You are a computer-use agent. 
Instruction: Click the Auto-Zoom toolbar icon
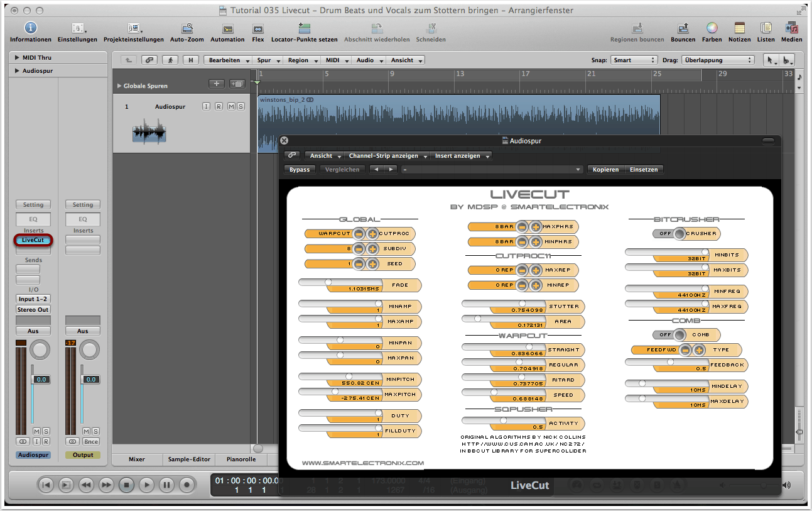click(187, 28)
